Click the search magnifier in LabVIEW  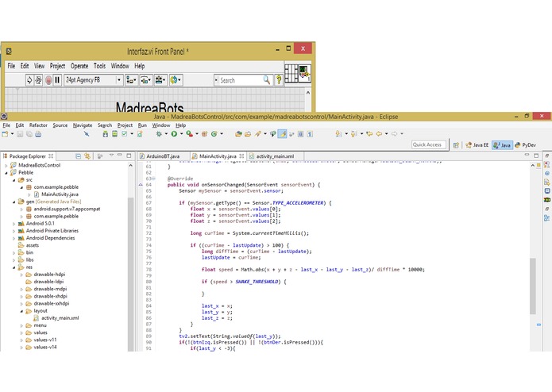(267, 80)
